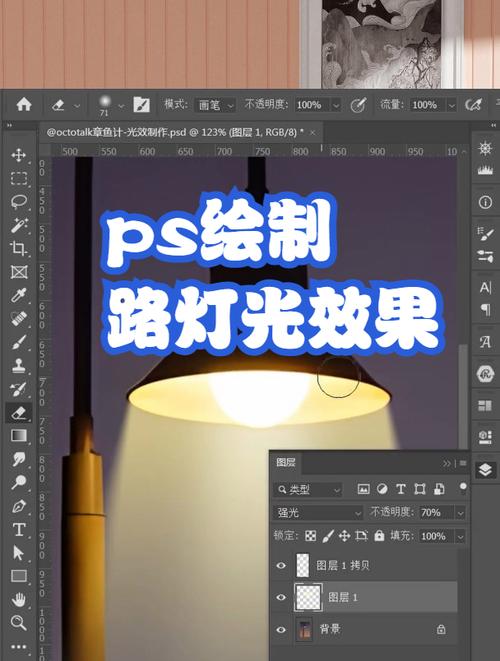Click the 图层 1 layer thumbnail
The image size is (500, 661).
pyautogui.click(x=308, y=597)
